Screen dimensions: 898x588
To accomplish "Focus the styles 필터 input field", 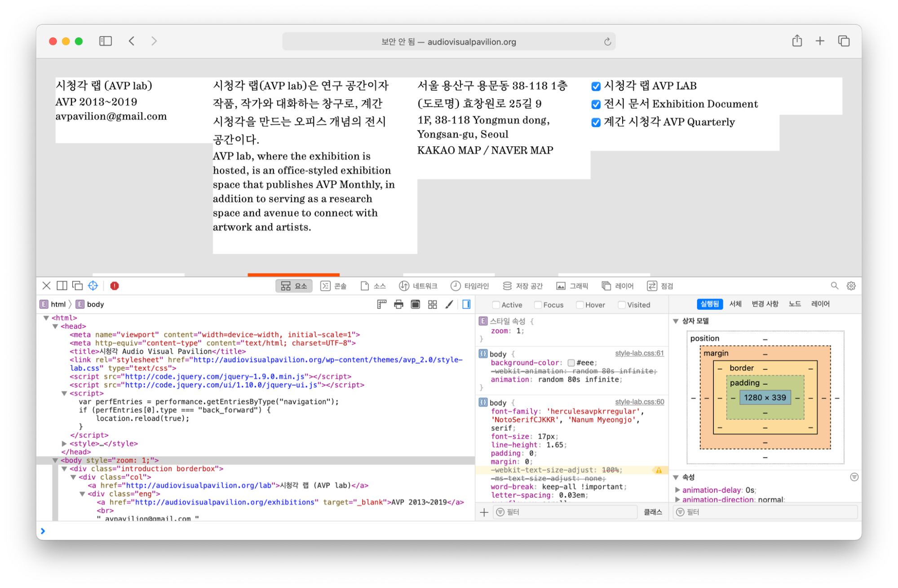I will (565, 512).
